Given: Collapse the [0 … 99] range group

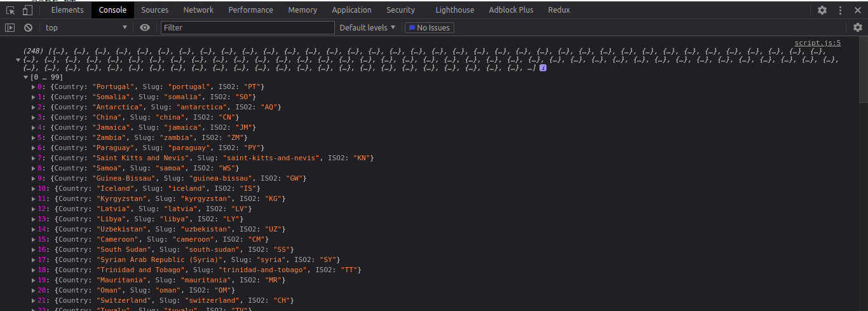Looking at the screenshot, I should click(x=25, y=77).
